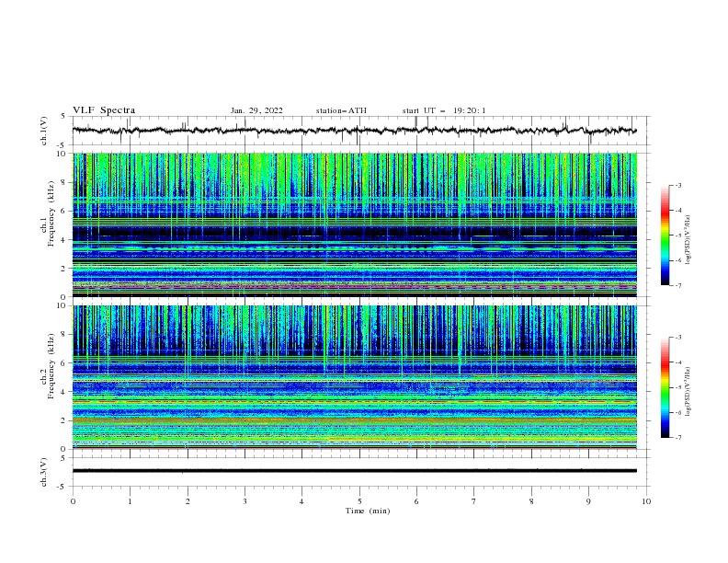
Task: Select the date text "Jan. 29, 2022"
Action: point(256,110)
